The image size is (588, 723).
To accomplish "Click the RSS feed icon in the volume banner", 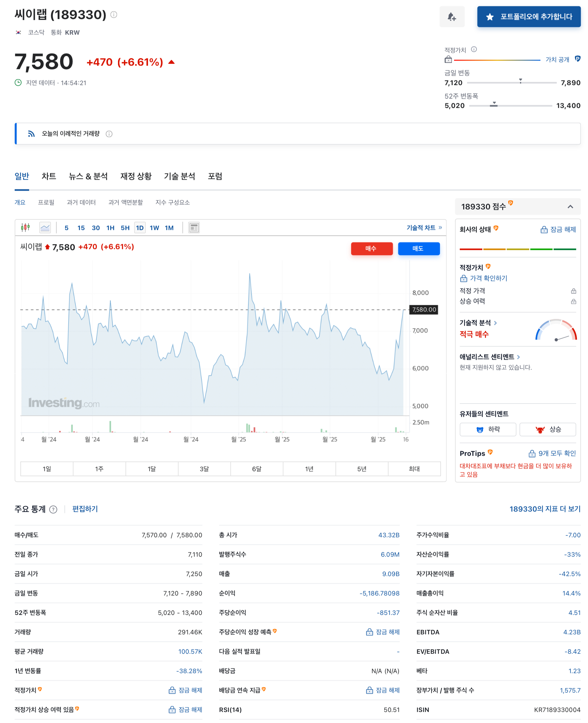I will (x=31, y=134).
